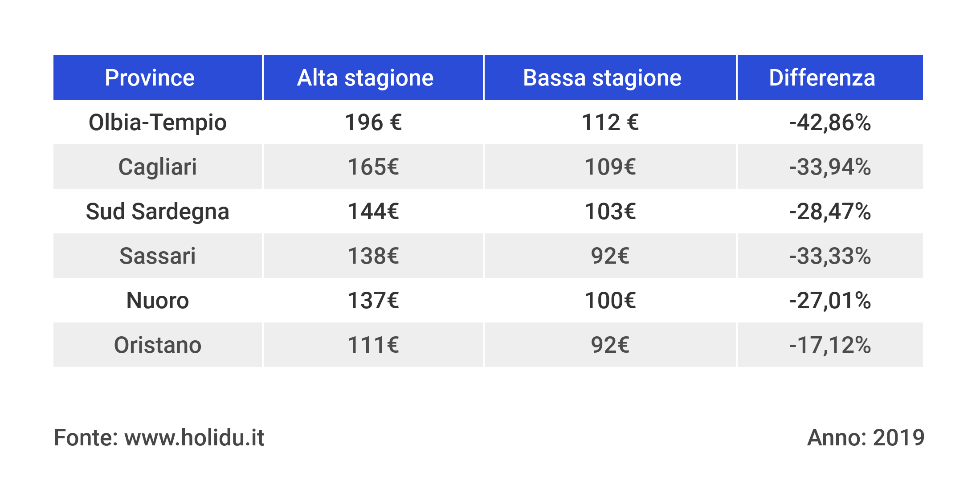Click the Anno: 2019 label

pos(866,437)
